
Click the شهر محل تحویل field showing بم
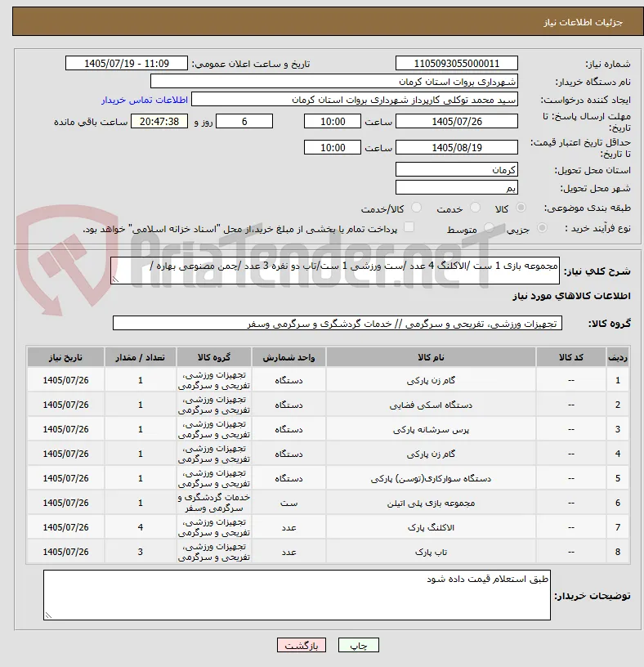(x=456, y=188)
